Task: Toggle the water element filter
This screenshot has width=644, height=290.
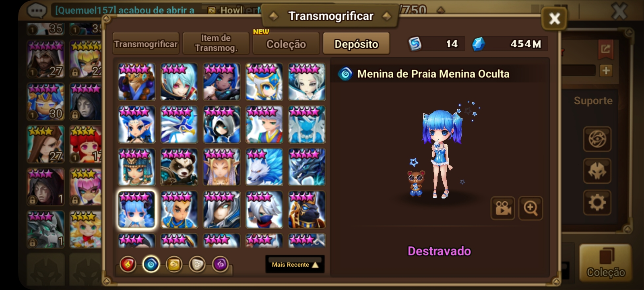Action: click(x=151, y=265)
